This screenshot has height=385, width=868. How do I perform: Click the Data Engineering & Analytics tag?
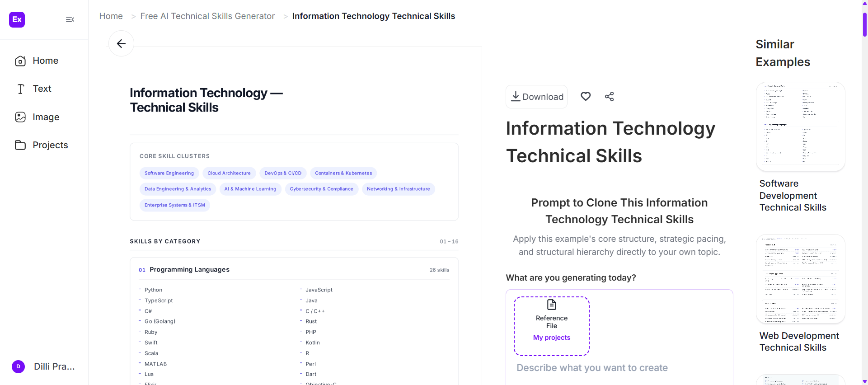(178, 189)
